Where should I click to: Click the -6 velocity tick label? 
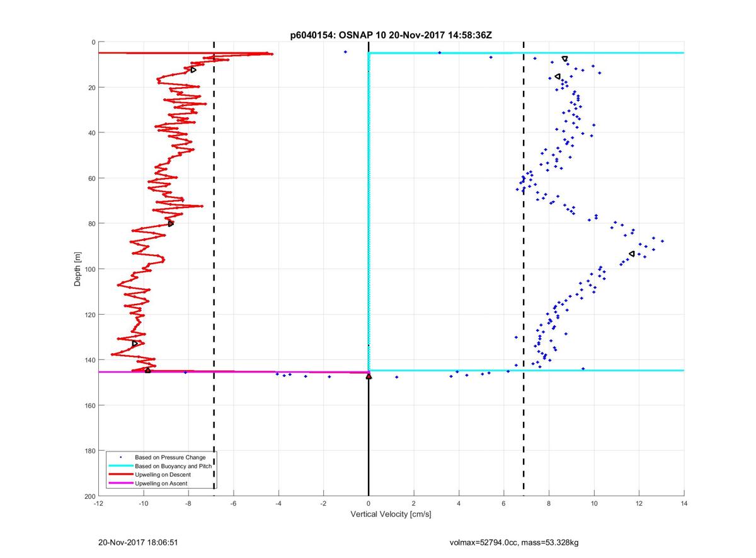(x=234, y=504)
